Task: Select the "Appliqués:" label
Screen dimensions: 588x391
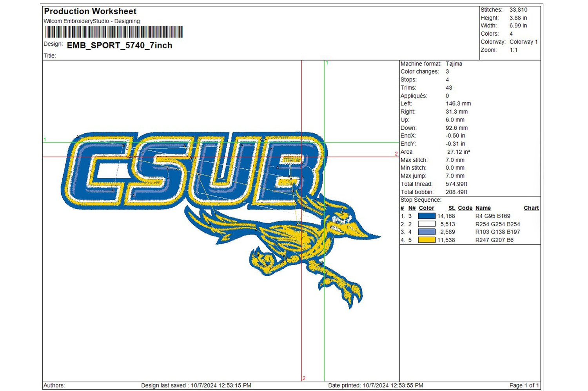Action: pos(414,96)
